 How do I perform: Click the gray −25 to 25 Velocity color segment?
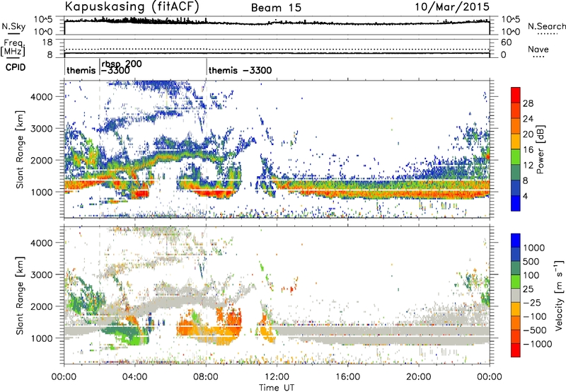point(516,296)
